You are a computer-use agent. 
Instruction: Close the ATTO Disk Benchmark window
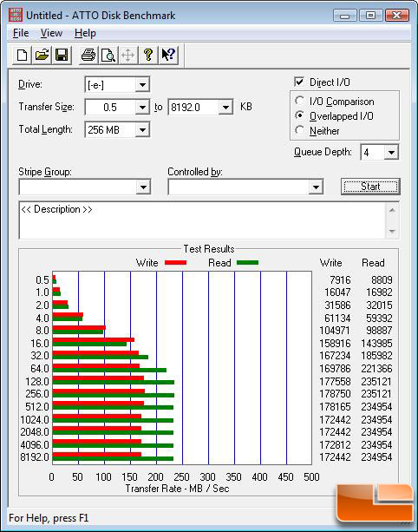[x=396, y=15]
